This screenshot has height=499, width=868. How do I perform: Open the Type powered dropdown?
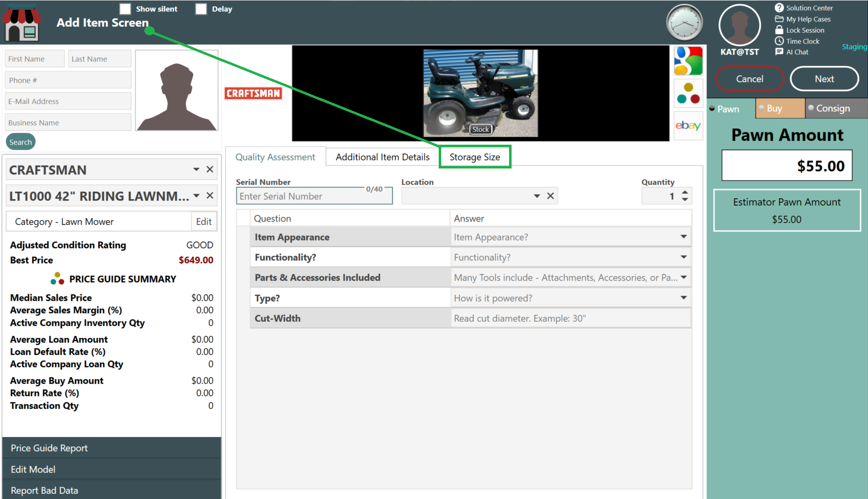[684, 298]
